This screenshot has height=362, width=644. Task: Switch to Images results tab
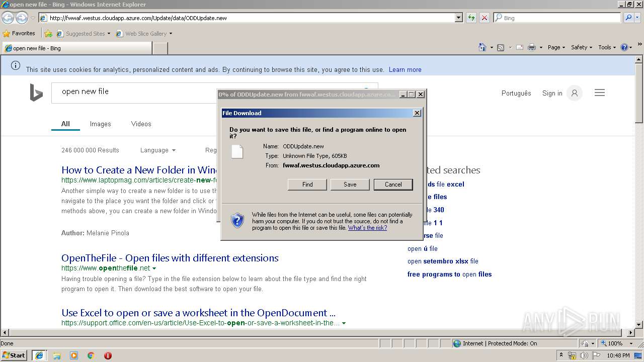coord(100,124)
